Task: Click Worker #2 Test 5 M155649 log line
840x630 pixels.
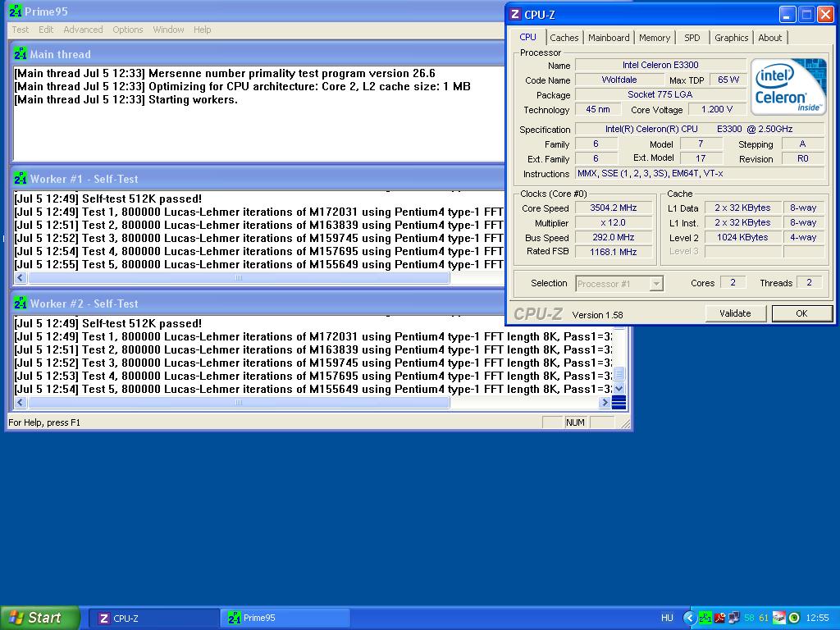Action: tap(313, 390)
